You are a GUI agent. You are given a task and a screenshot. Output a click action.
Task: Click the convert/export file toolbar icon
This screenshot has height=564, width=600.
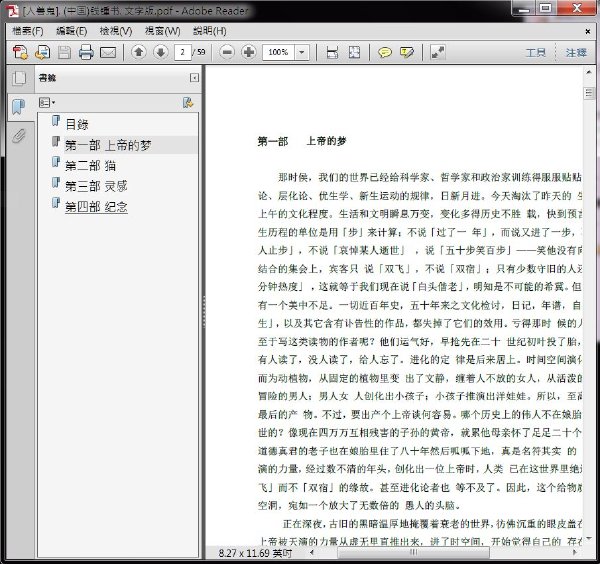[x=42, y=52]
